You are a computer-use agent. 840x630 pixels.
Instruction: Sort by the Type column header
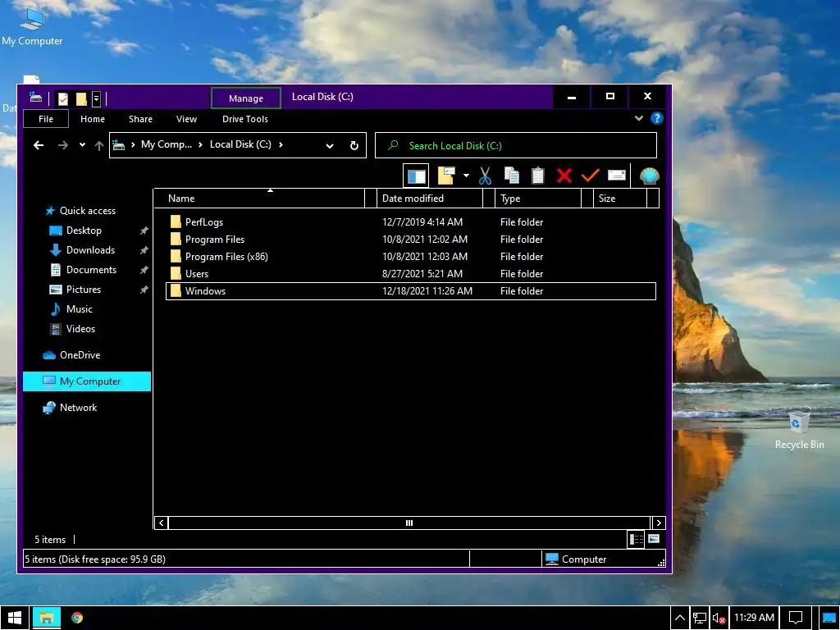point(538,199)
